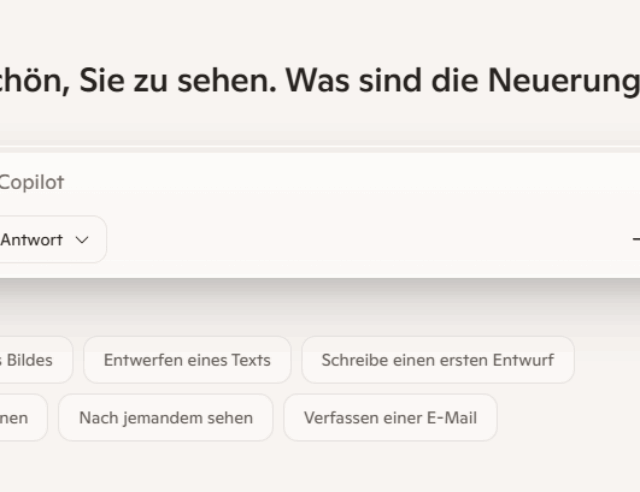Click the Copilot message input field

(x=300, y=182)
